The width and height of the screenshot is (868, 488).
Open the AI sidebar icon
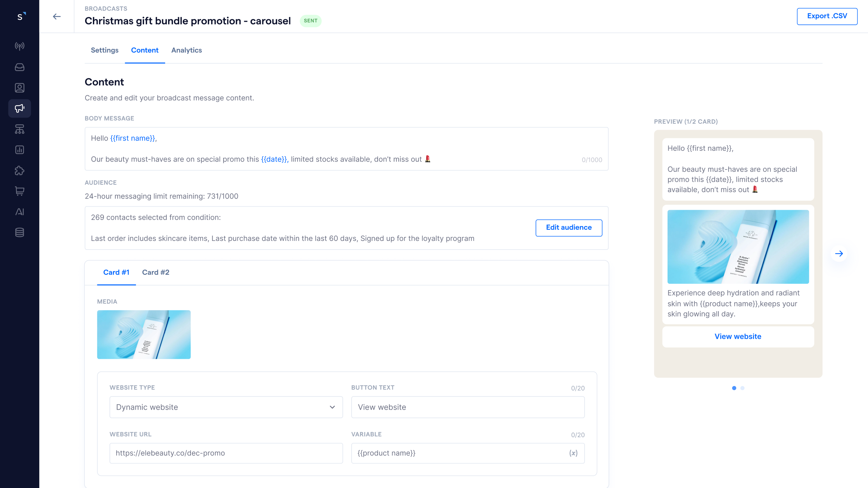[20, 212]
